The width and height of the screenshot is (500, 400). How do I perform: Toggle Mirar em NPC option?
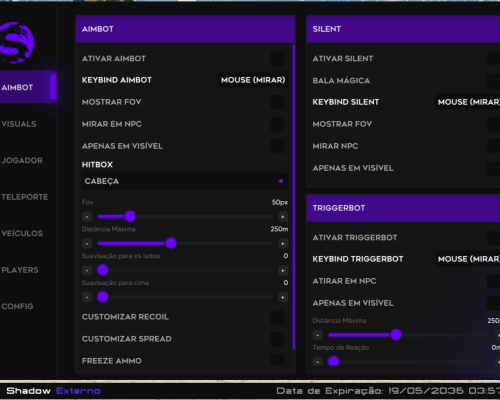tap(277, 124)
